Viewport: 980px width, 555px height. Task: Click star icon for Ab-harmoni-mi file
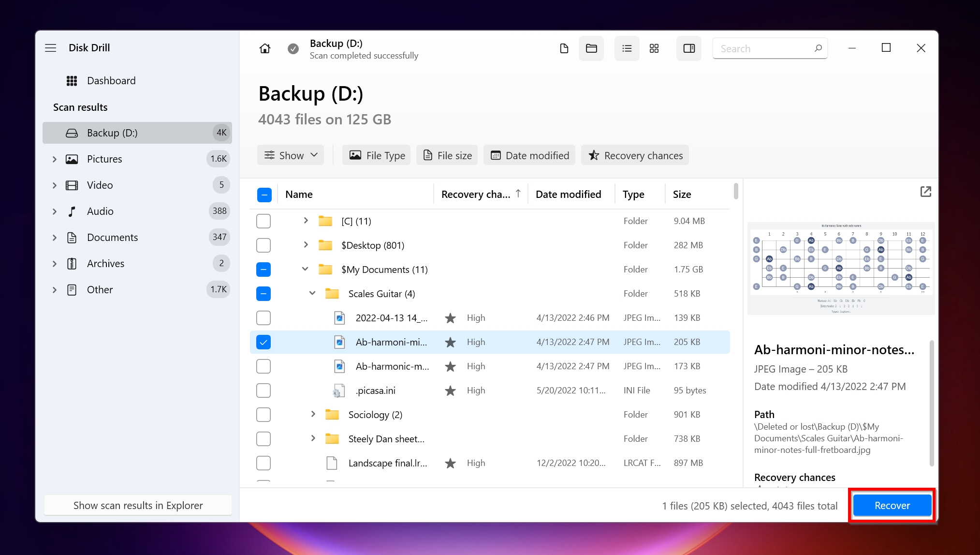coord(450,342)
